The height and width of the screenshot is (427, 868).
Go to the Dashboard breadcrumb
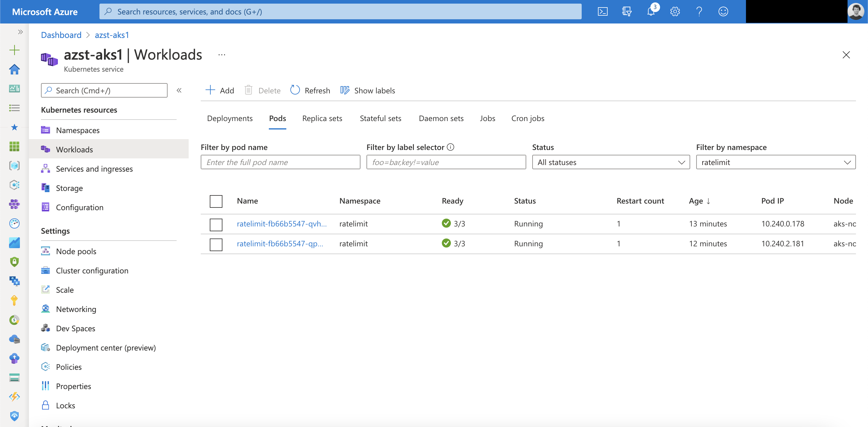[x=61, y=35]
